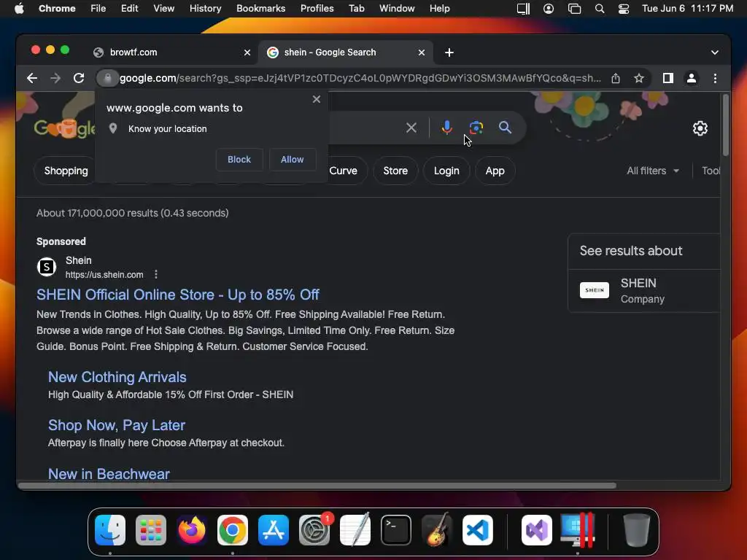The image size is (747, 560).
Task: Bookmark this page with star icon
Action: coord(639,78)
